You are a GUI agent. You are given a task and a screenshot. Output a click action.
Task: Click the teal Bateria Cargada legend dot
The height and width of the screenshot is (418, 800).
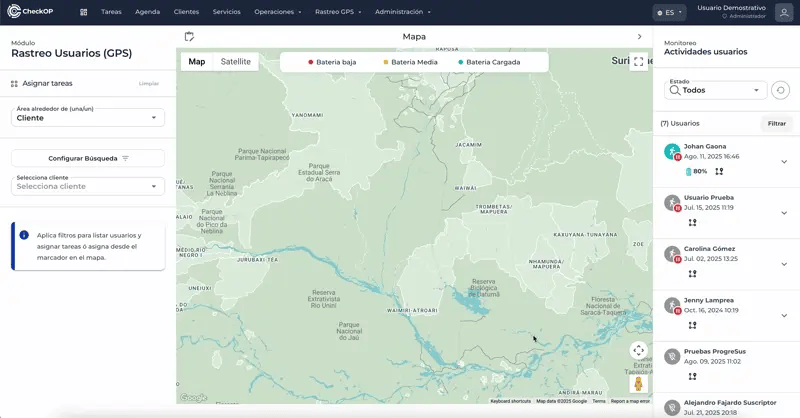(461, 62)
